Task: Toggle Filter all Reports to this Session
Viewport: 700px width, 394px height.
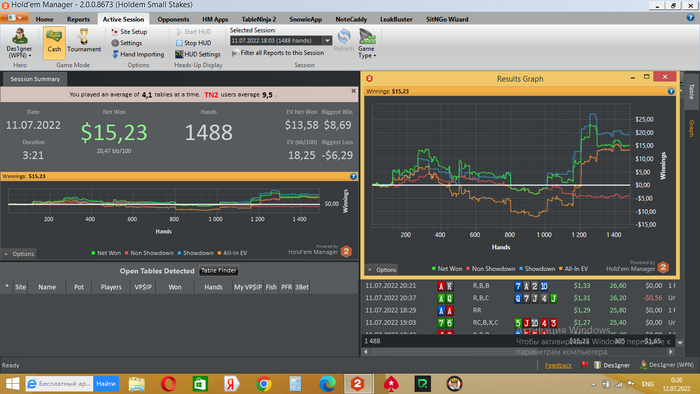Action: click(278, 53)
